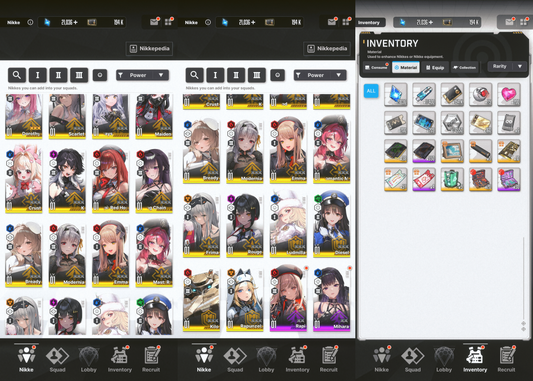Click Inventory scrollbar on right edge
533x381 pixels.
coord(524,279)
